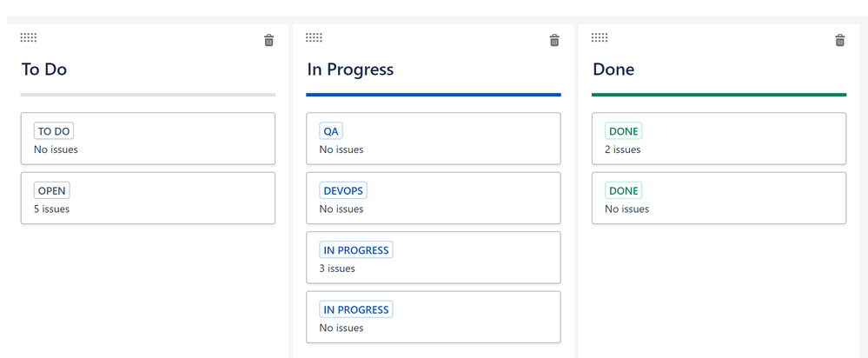
Task: Grab the In Progress column drag handle
Action: click(x=314, y=37)
